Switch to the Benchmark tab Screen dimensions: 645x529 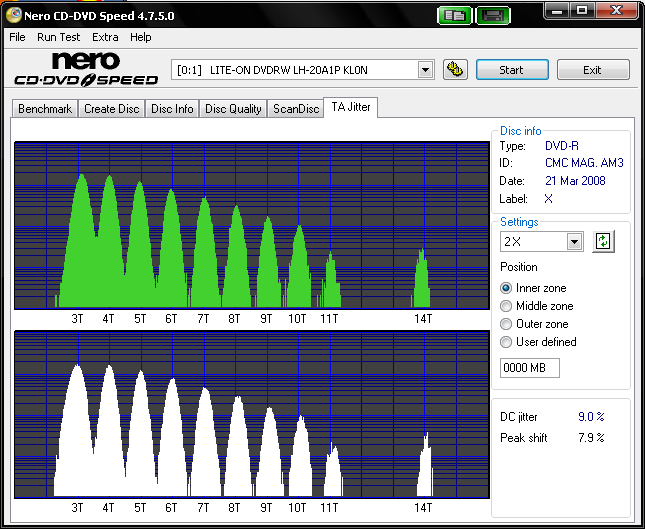coord(45,109)
